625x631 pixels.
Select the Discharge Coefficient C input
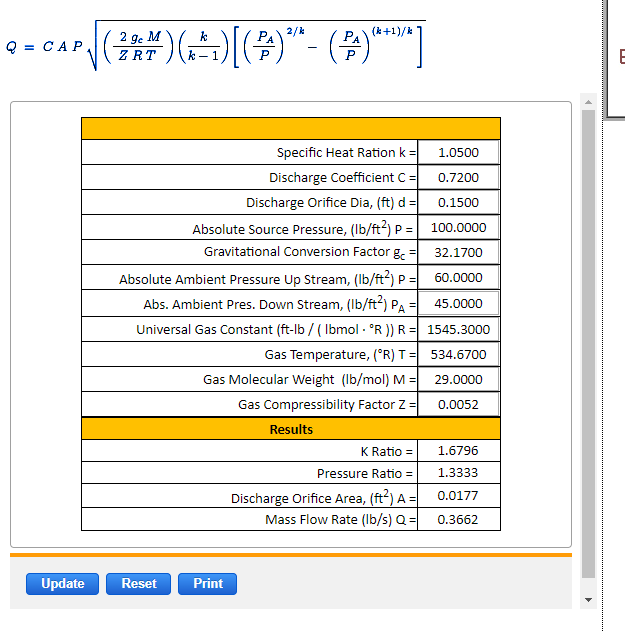tap(458, 177)
